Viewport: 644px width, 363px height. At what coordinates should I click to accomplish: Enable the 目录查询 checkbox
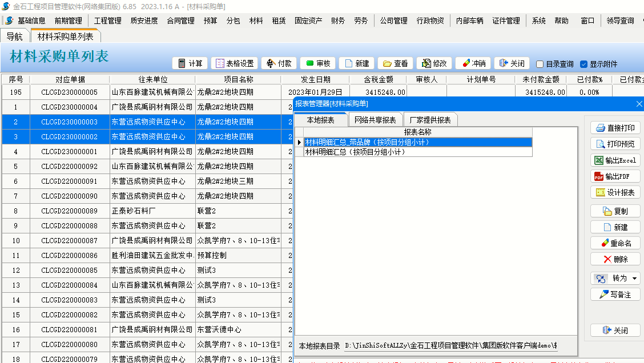540,64
